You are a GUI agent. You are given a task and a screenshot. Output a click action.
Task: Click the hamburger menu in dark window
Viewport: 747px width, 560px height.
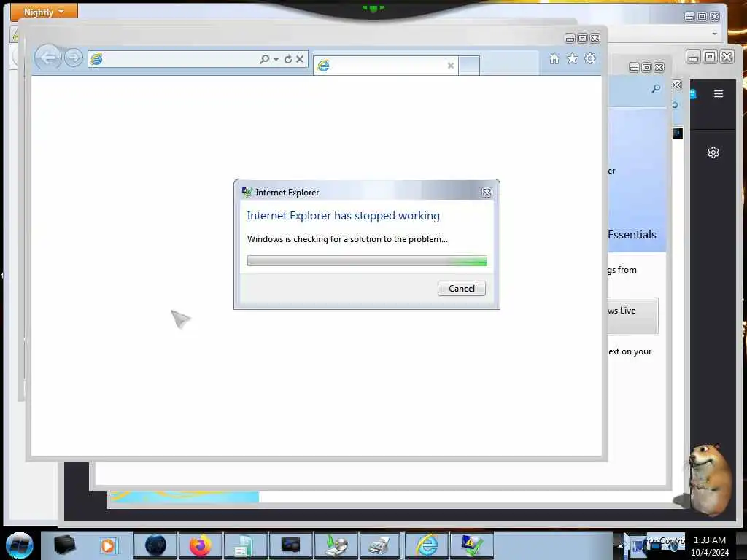pos(719,94)
